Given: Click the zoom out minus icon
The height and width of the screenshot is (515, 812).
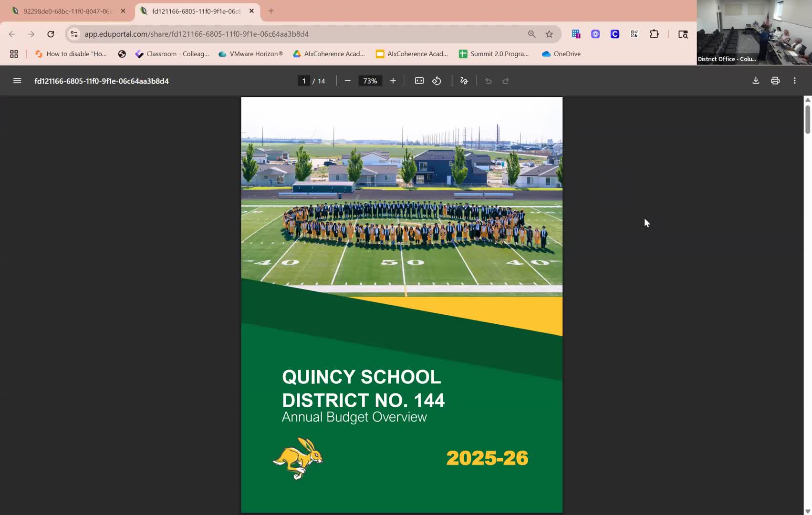Looking at the screenshot, I should tap(348, 81).
